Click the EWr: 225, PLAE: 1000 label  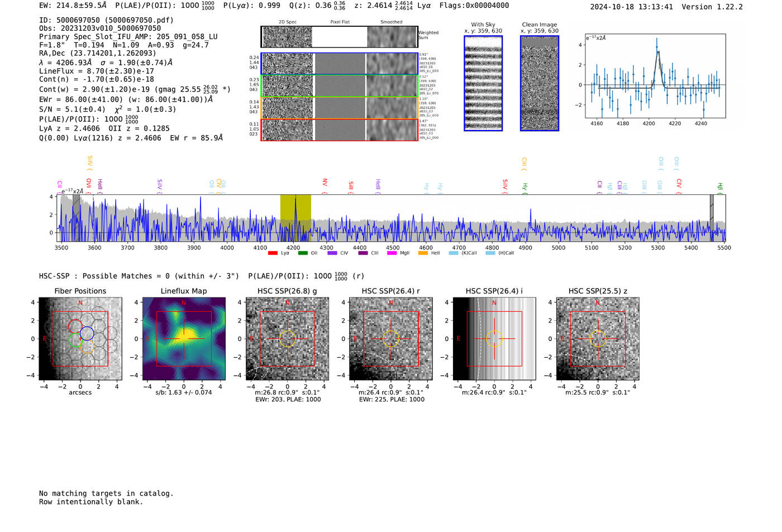point(392,400)
